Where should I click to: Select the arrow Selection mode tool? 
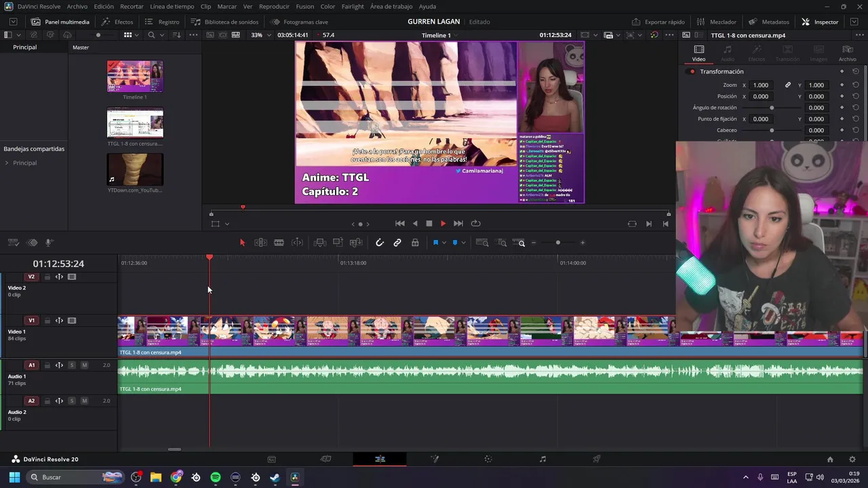tap(242, 243)
